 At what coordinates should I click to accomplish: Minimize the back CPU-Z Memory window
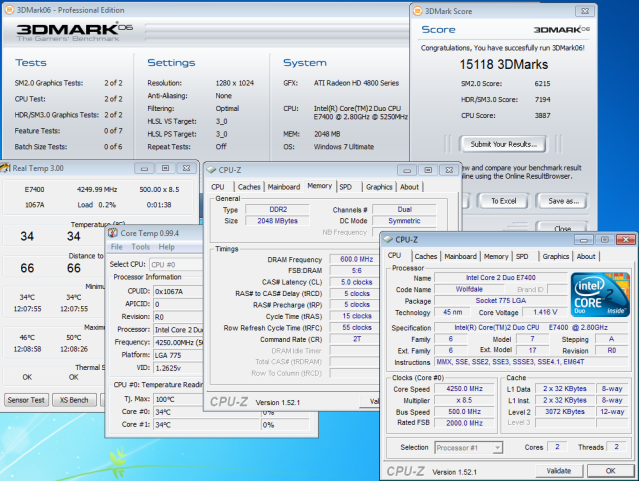pos(407,170)
